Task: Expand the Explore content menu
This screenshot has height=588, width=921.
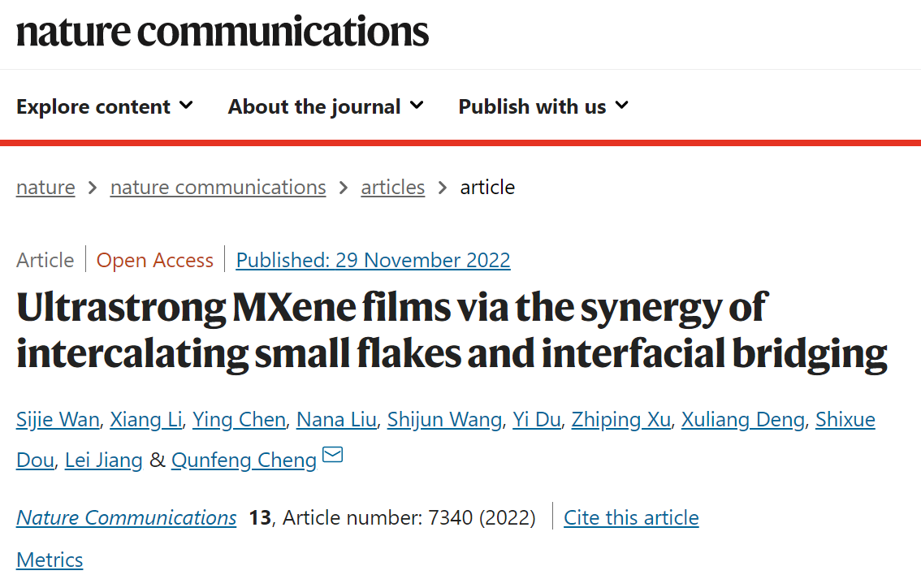Action: (105, 106)
